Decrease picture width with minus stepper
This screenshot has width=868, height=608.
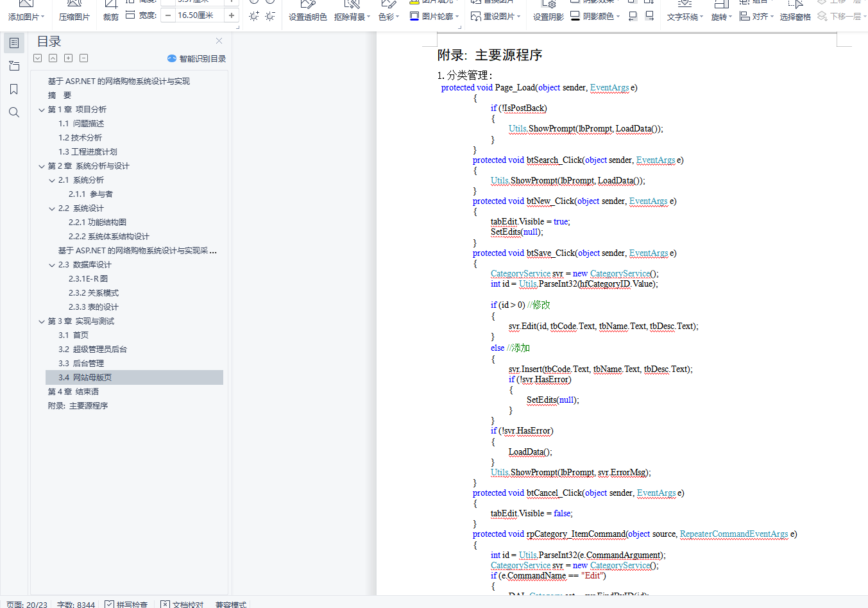pyautogui.click(x=168, y=15)
